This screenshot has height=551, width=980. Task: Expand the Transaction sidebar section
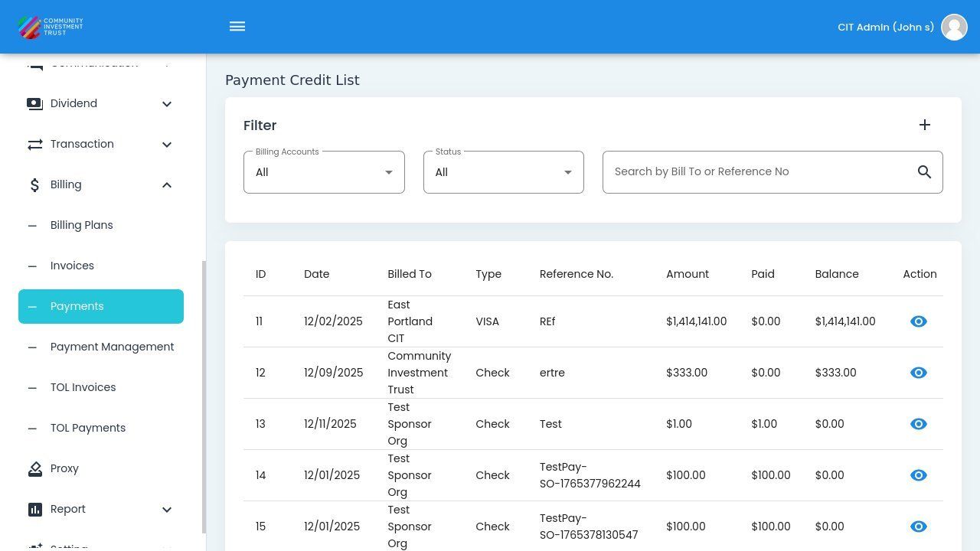coord(167,144)
